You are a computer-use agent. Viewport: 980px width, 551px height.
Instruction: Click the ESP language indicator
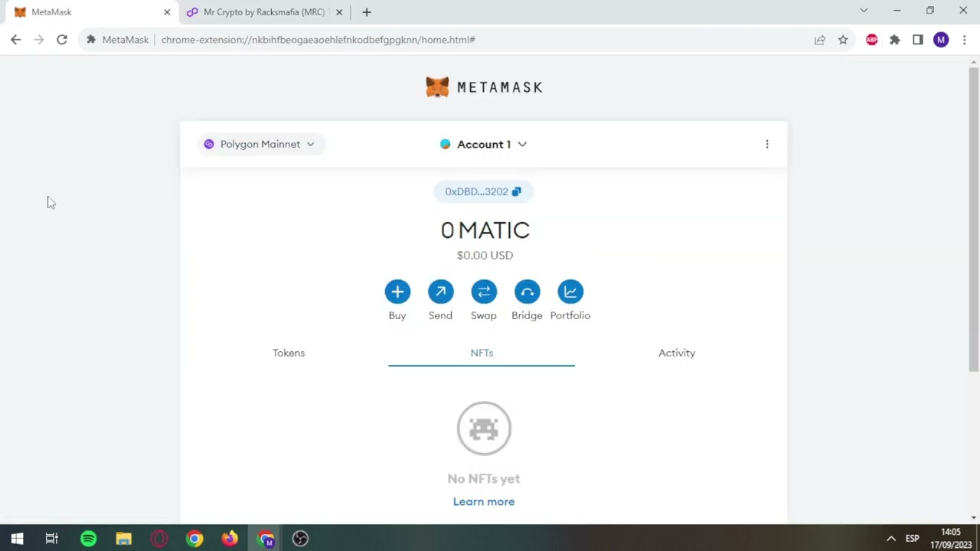913,539
